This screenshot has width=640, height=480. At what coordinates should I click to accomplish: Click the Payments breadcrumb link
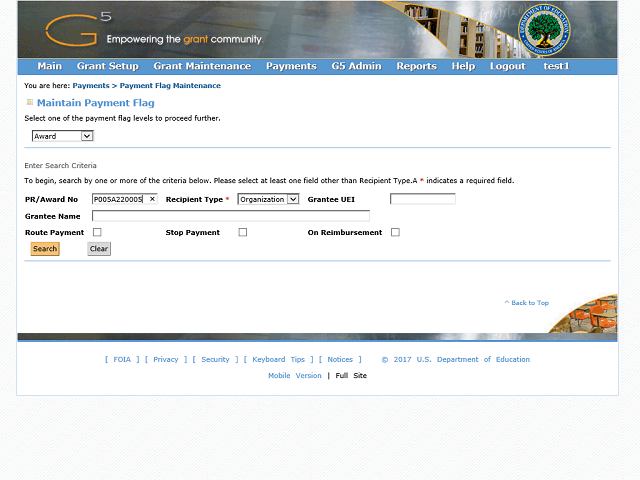click(91, 85)
